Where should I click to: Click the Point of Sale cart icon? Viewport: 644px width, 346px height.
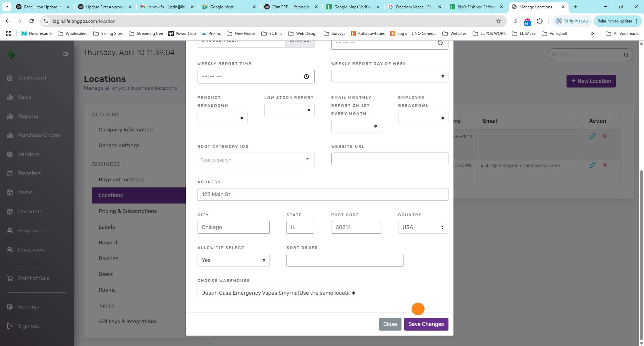pyautogui.click(x=10, y=278)
